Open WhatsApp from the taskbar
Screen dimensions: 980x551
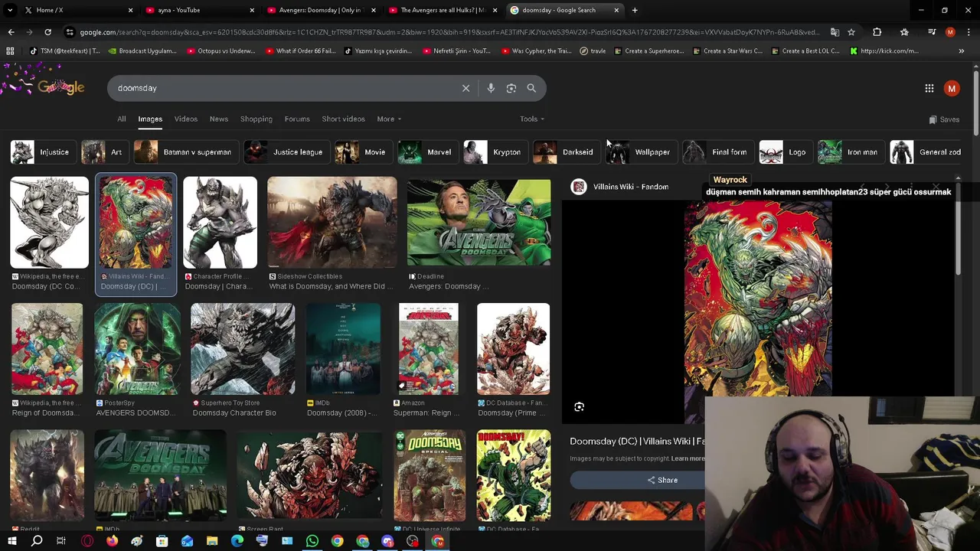(312, 541)
